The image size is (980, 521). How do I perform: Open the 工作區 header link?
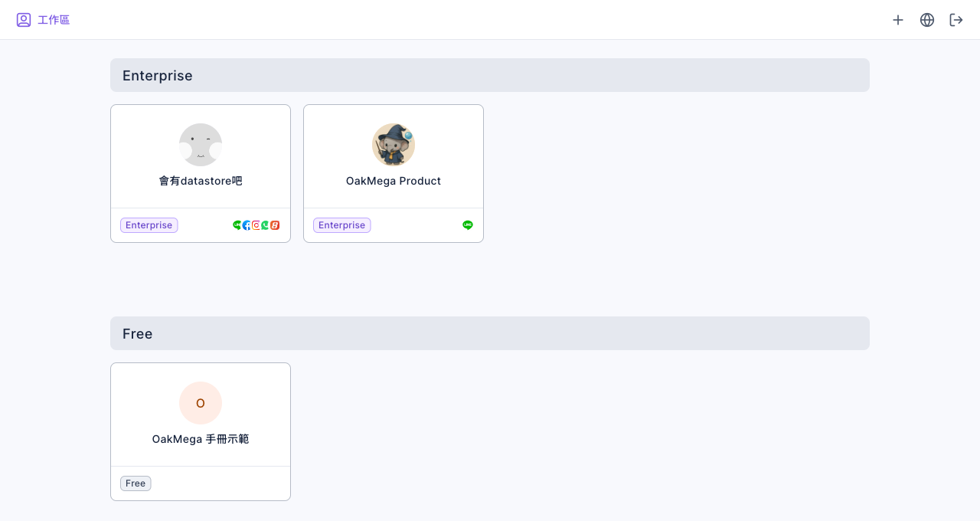[x=54, y=20]
